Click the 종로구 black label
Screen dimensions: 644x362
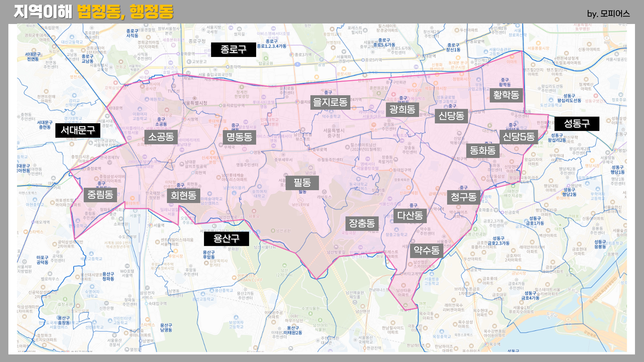tap(233, 49)
